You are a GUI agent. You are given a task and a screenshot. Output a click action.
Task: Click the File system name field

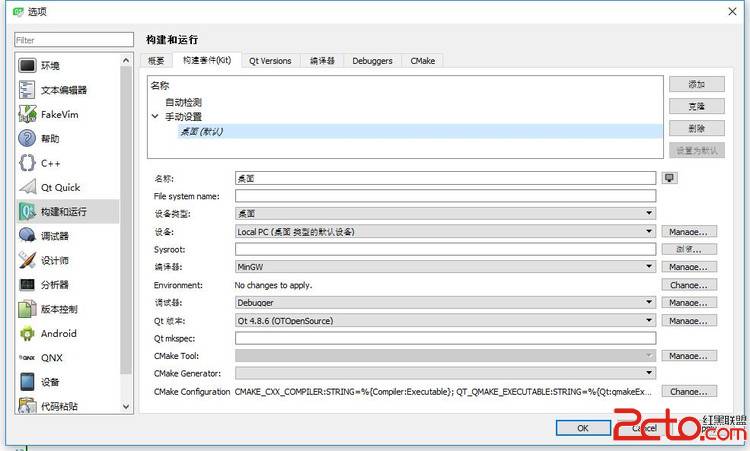tap(445, 196)
